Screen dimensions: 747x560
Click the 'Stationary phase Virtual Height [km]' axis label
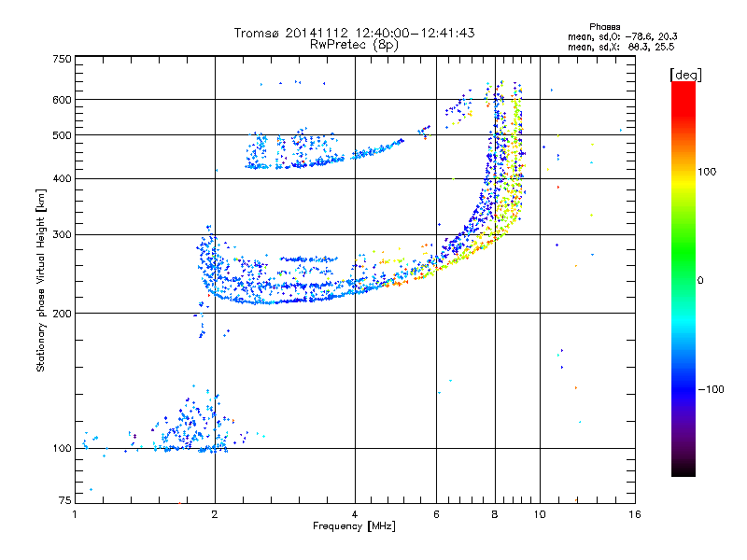pyautogui.click(x=41, y=281)
